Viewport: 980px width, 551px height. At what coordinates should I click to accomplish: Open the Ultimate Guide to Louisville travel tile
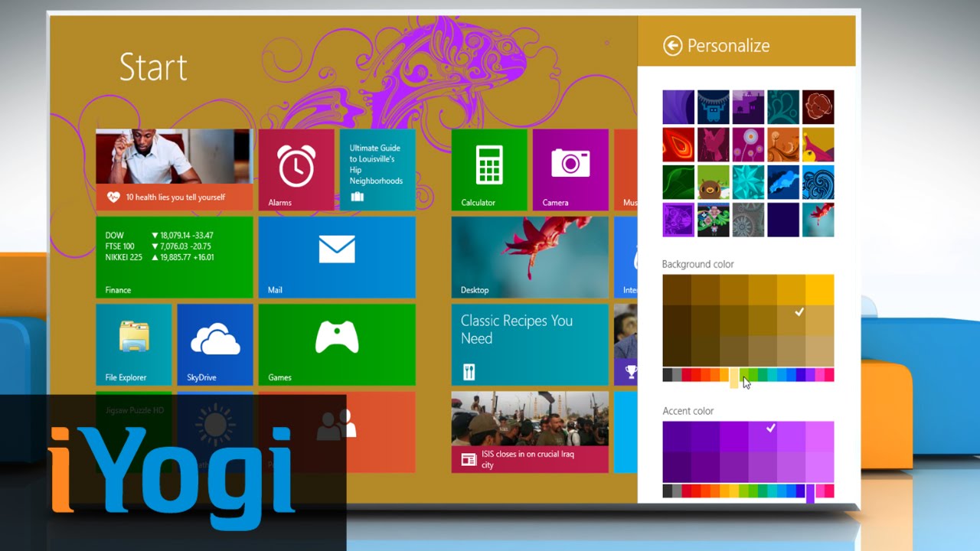(377, 170)
